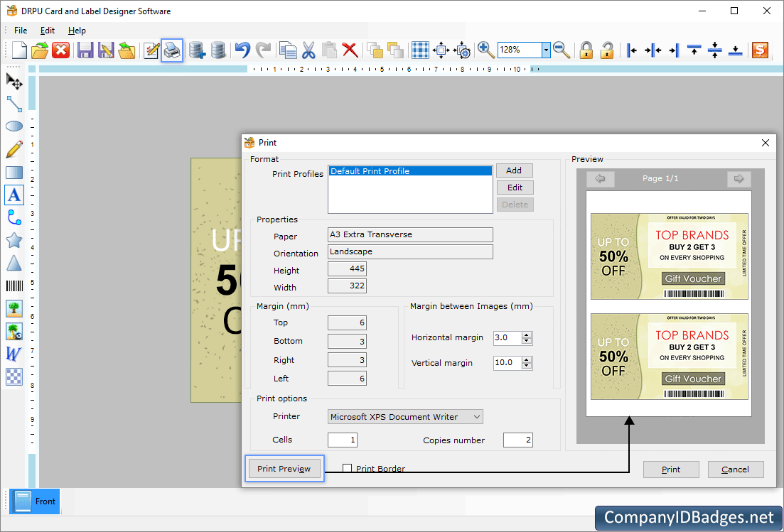Redo the last action
This screenshot has width=784, height=532.
[263, 50]
